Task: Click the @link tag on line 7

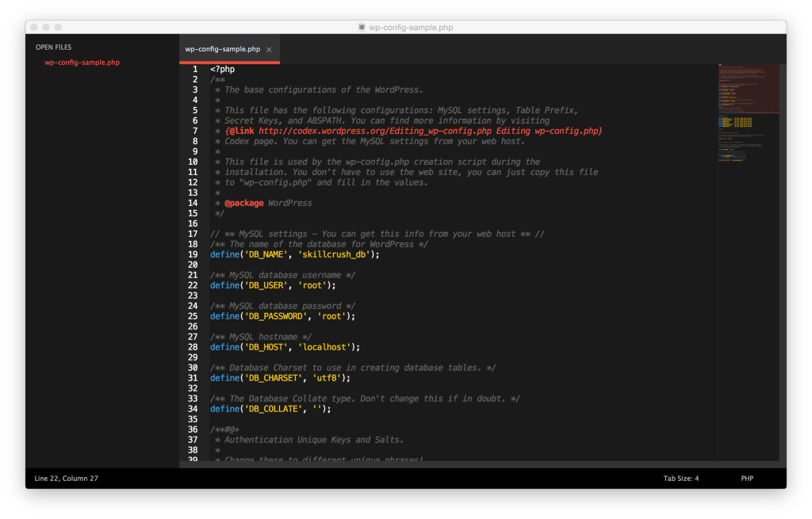Action: [x=241, y=131]
